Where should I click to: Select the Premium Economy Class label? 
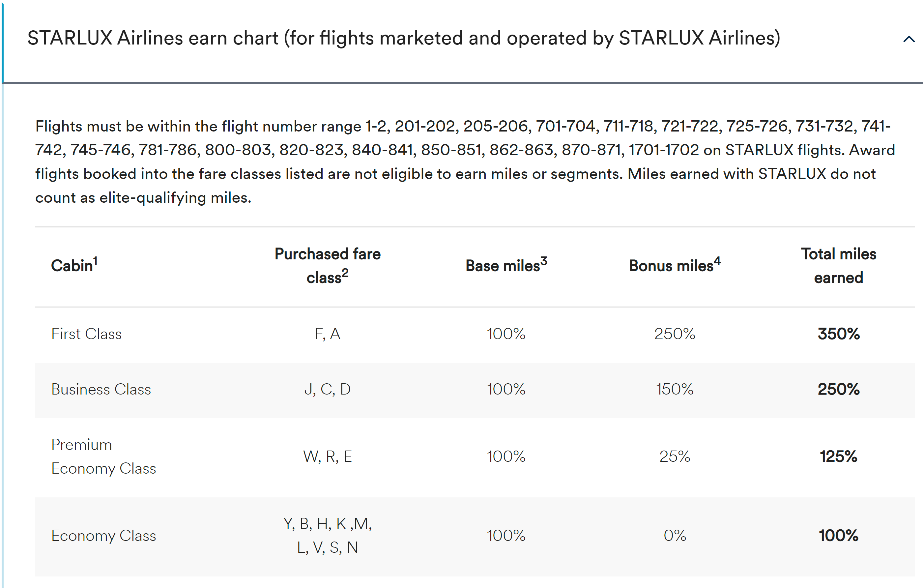tap(103, 456)
